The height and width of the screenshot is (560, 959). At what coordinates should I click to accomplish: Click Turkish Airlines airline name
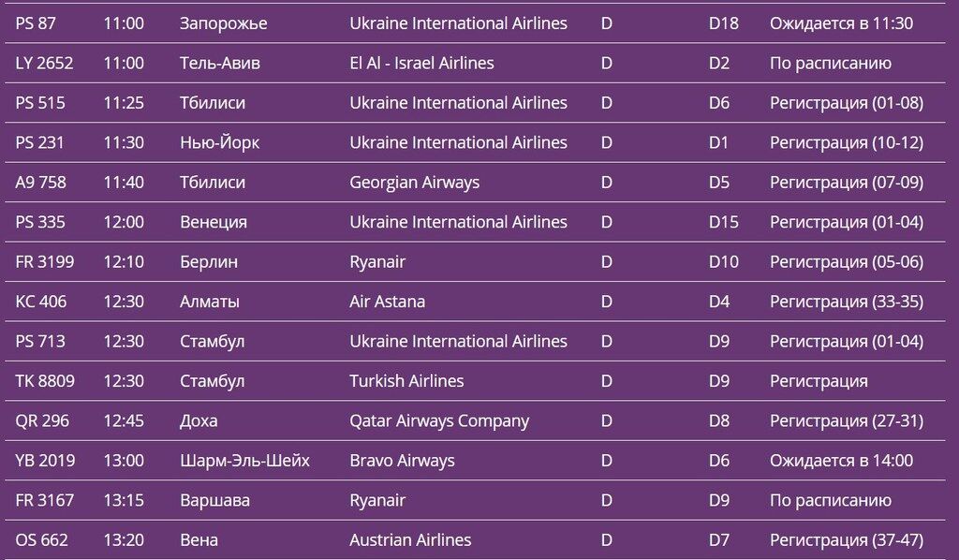406,381
